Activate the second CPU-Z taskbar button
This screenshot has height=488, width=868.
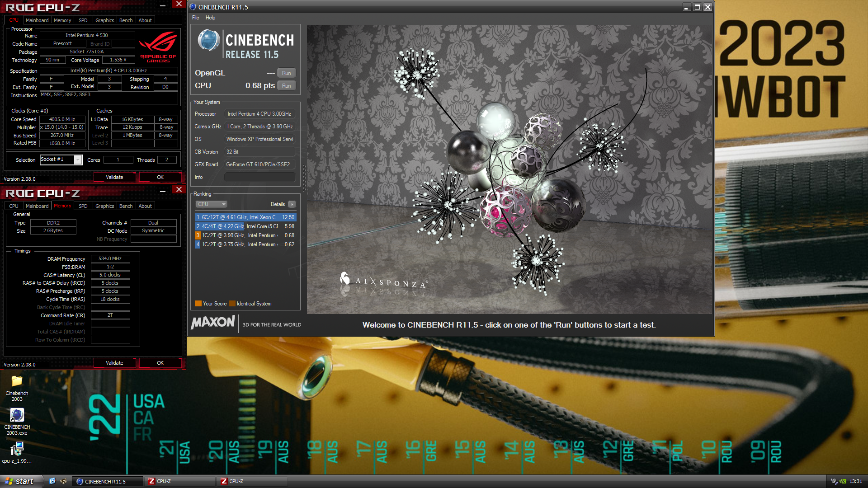pyautogui.click(x=253, y=481)
